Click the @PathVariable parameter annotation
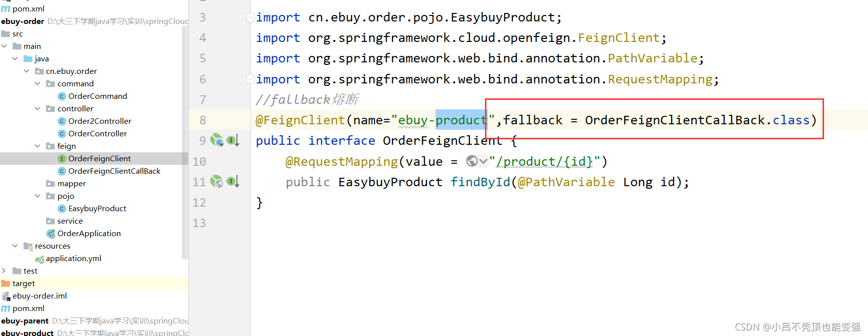Image resolution: width=868 pixels, height=336 pixels. pyautogui.click(x=566, y=182)
